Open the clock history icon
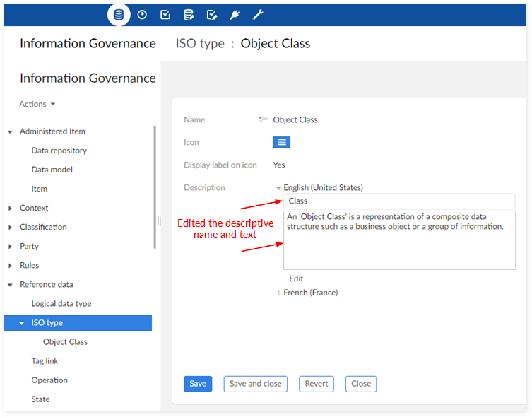 pos(142,14)
